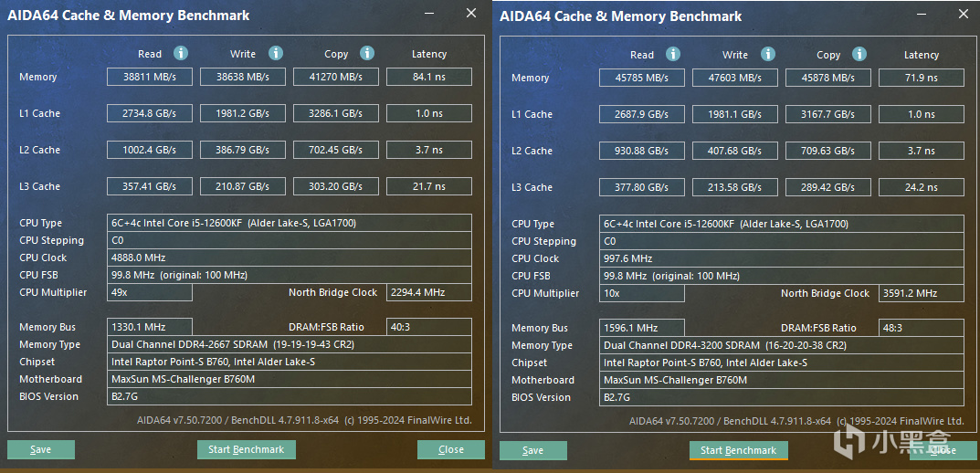
Task: Close the left benchmark window with X
Action: pos(471,13)
